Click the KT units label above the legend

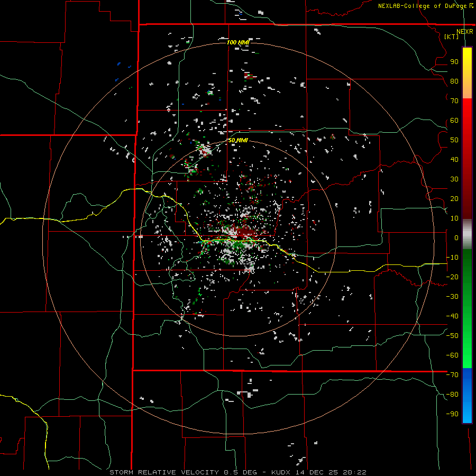(452, 36)
